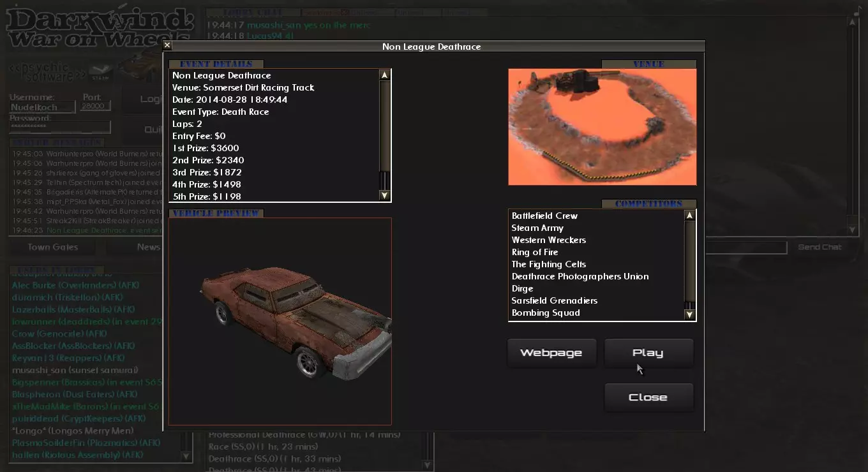Click the rusty car vehicle preview
Viewport: 868px width, 472px height.
pyautogui.click(x=280, y=321)
